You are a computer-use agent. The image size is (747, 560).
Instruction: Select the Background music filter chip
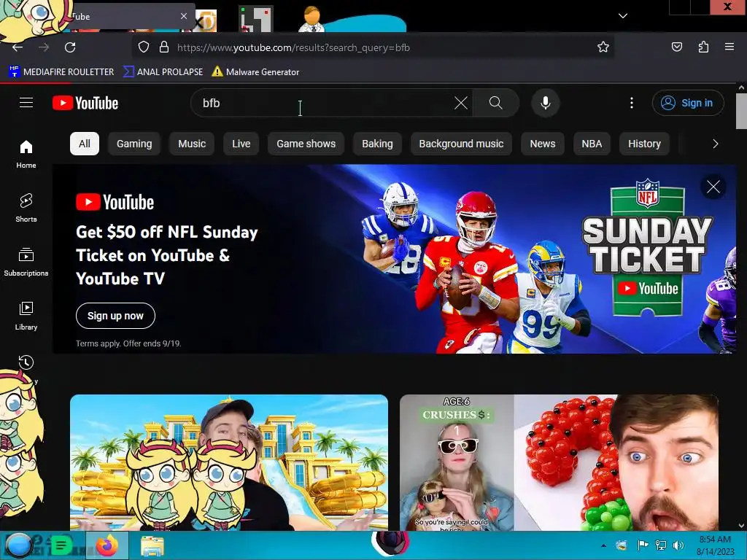tap(461, 144)
